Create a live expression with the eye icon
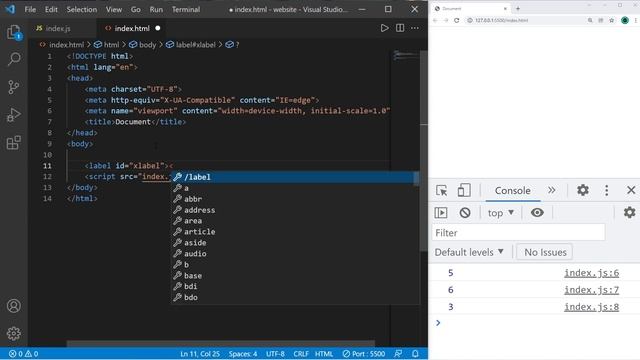Image resolution: width=640 pixels, height=360 pixels. (x=537, y=213)
